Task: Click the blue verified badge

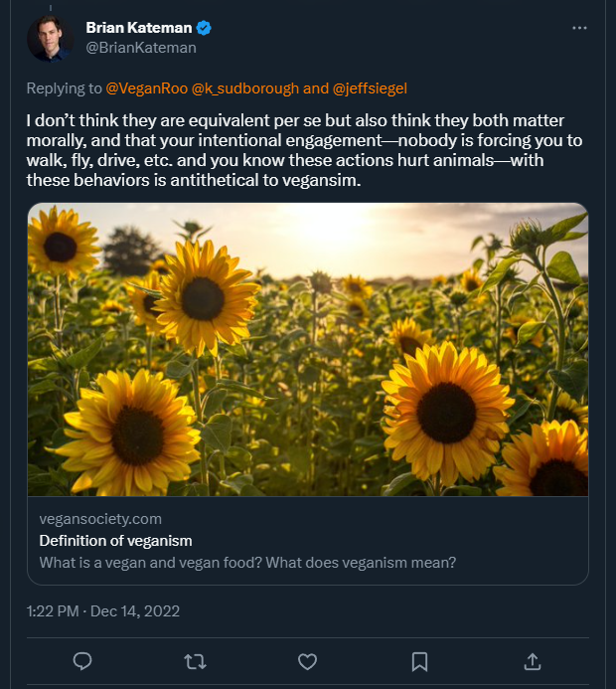Action: pos(204,28)
